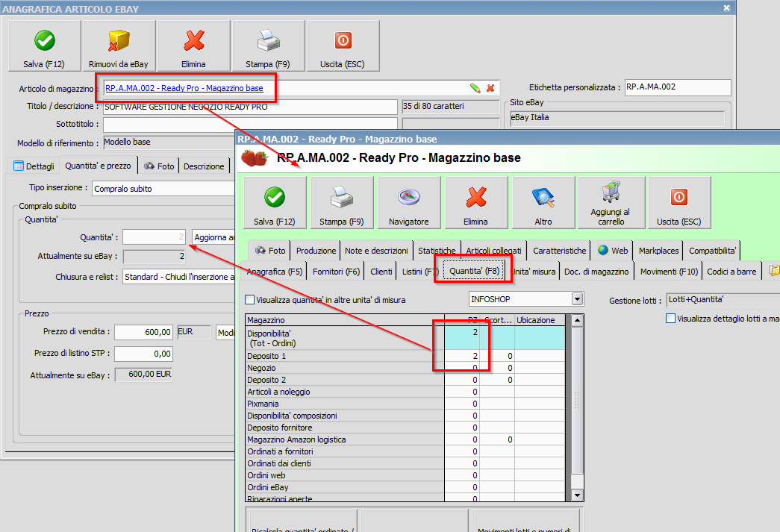
Task: Click Uscita (ESC) in the Magazzino base window
Action: [x=679, y=202]
